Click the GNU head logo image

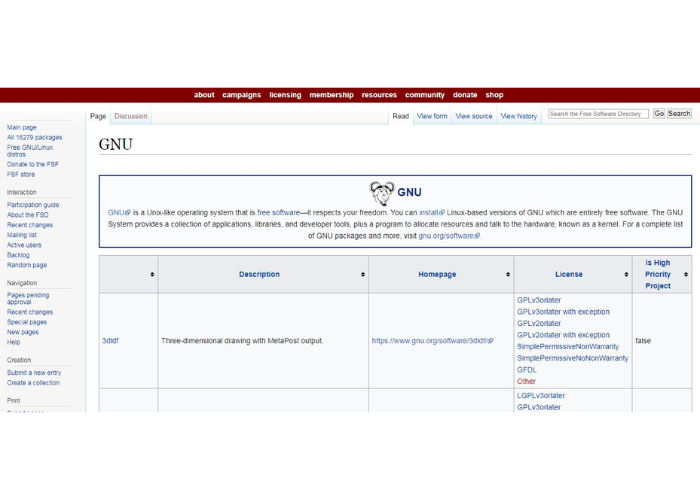(x=382, y=193)
